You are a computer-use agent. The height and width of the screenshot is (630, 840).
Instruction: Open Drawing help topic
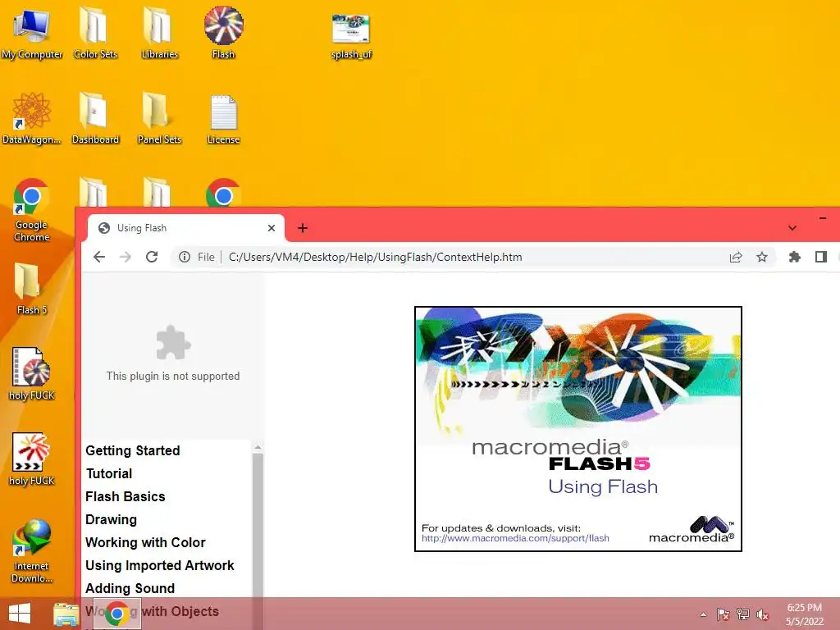pos(111,519)
